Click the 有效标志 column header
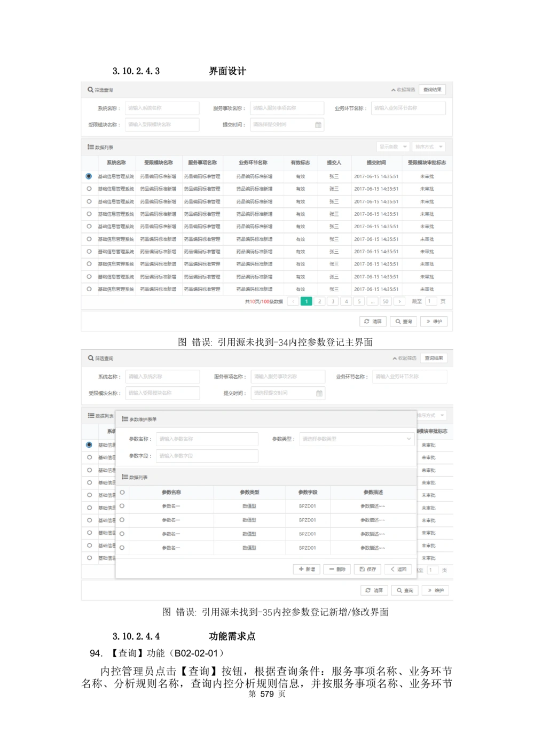 pyautogui.click(x=300, y=162)
